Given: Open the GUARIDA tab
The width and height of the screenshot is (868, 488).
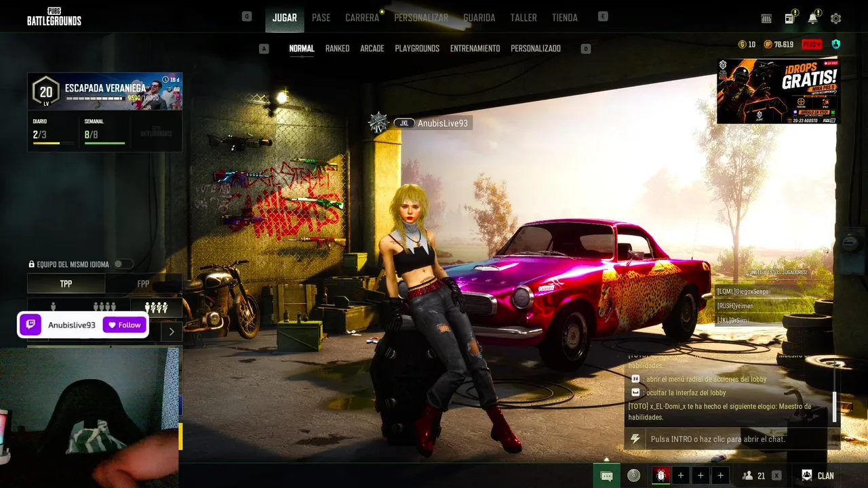Looking at the screenshot, I should 479,18.
